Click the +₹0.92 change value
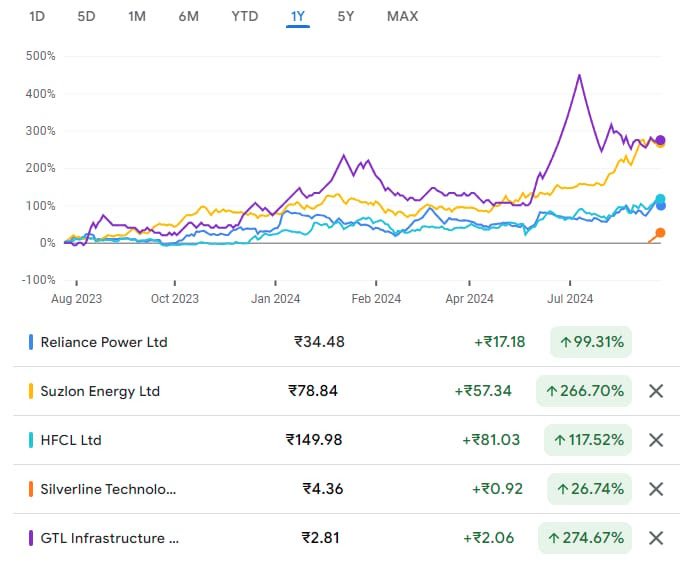Screen dimensions: 697x562 497,489
